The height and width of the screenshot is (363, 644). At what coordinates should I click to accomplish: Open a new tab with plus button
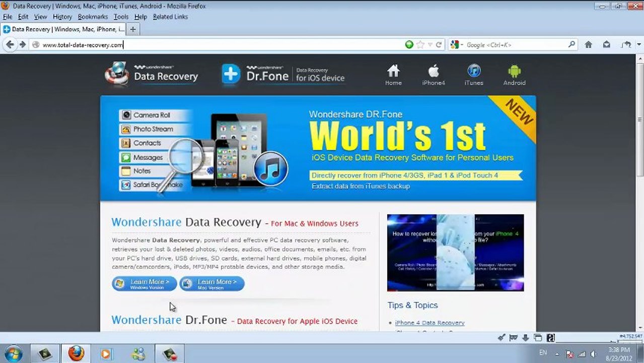click(x=133, y=29)
